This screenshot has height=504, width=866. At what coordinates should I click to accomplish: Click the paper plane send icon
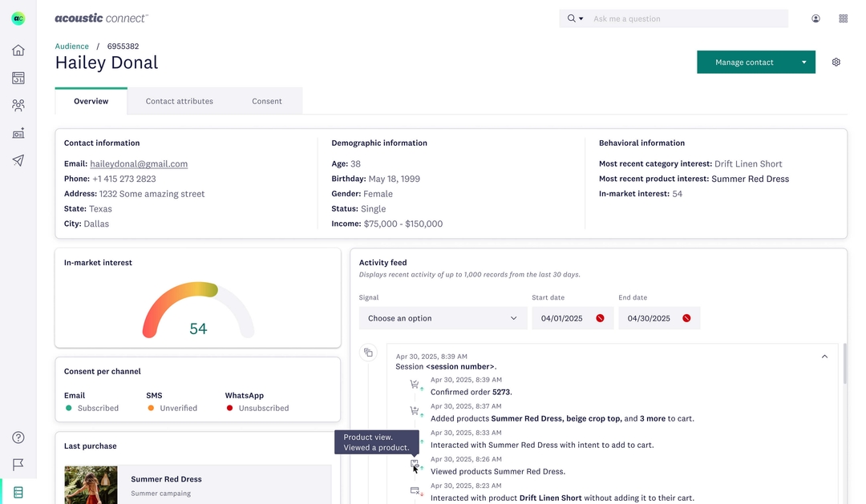pos(18,160)
